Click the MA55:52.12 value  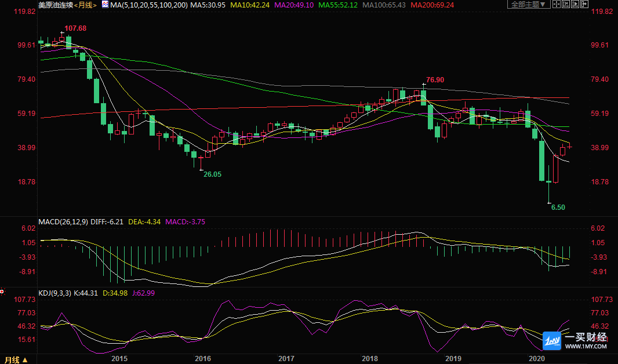pos(338,5)
